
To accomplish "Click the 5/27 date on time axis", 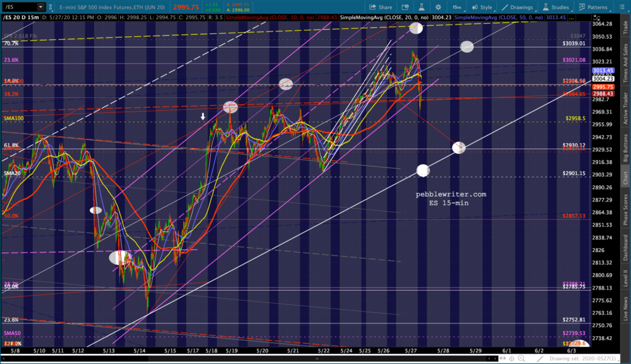I will pyautogui.click(x=411, y=350).
